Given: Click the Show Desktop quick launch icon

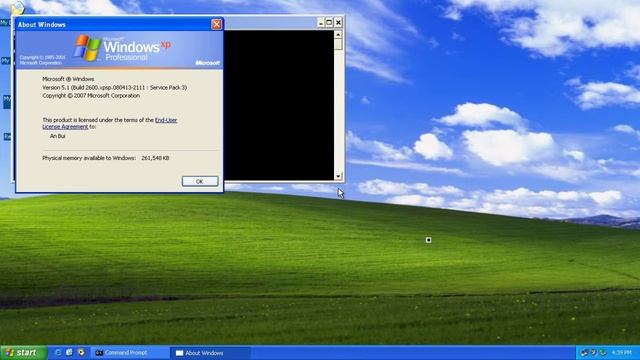Looking at the screenshot, I should click(x=69, y=352).
